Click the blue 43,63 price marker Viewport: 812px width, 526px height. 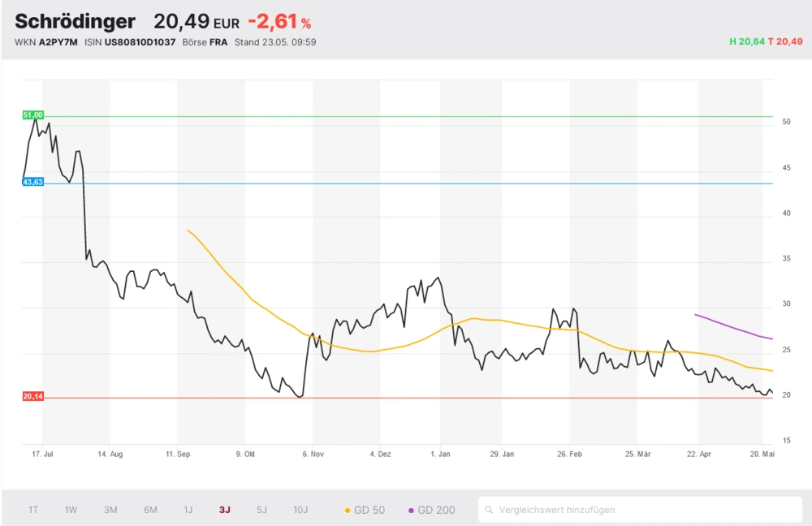click(33, 183)
